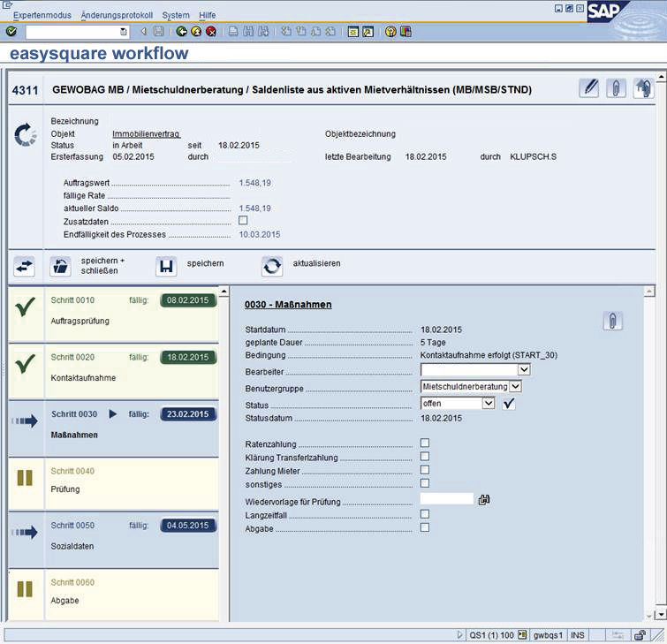Click the swap arrows icon left of save
Screen dimensions: 667x644
click(25, 266)
